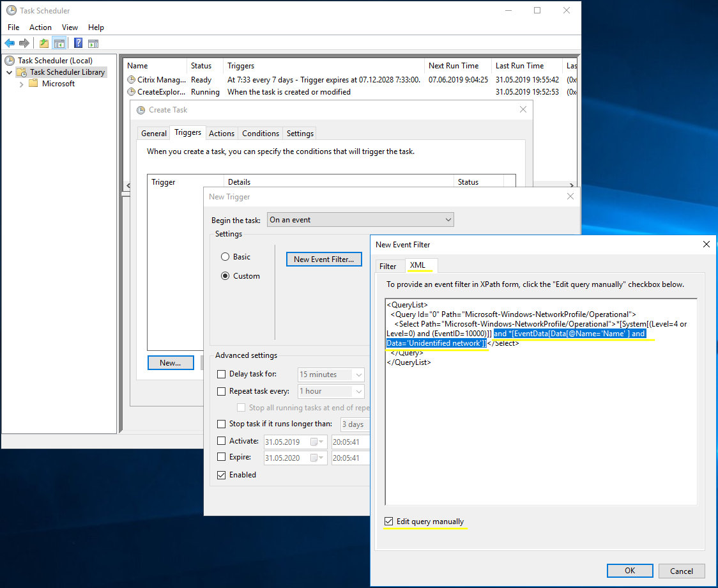Click the export list folder icon

(43, 43)
